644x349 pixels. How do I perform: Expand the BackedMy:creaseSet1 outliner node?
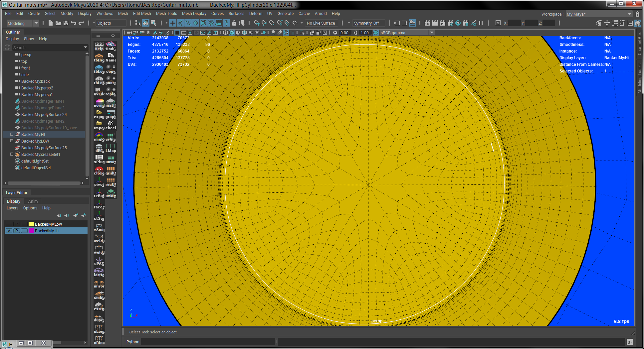(12, 154)
